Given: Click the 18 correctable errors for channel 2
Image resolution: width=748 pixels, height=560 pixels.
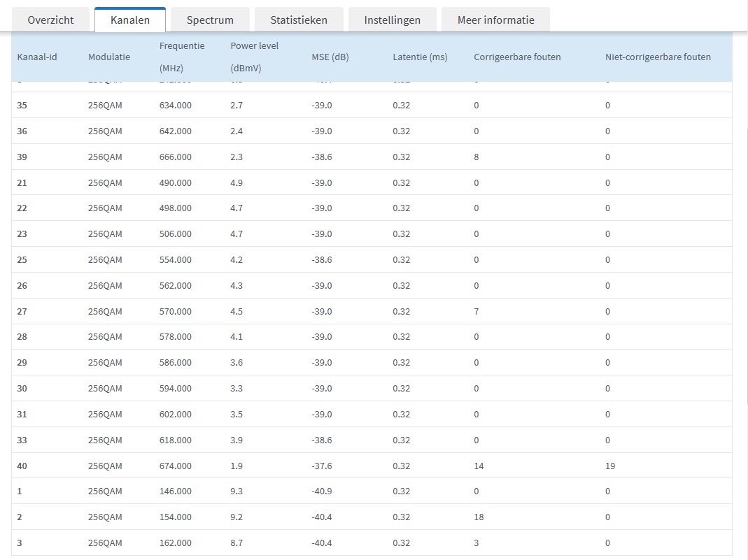Looking at the screenshot, I should point(479,517).
